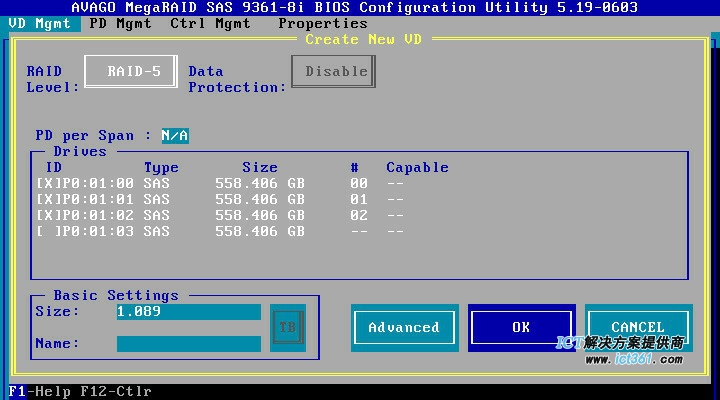Go to the Properties tab
This screenshot has width=720, height=400.
tap(323, 24)
